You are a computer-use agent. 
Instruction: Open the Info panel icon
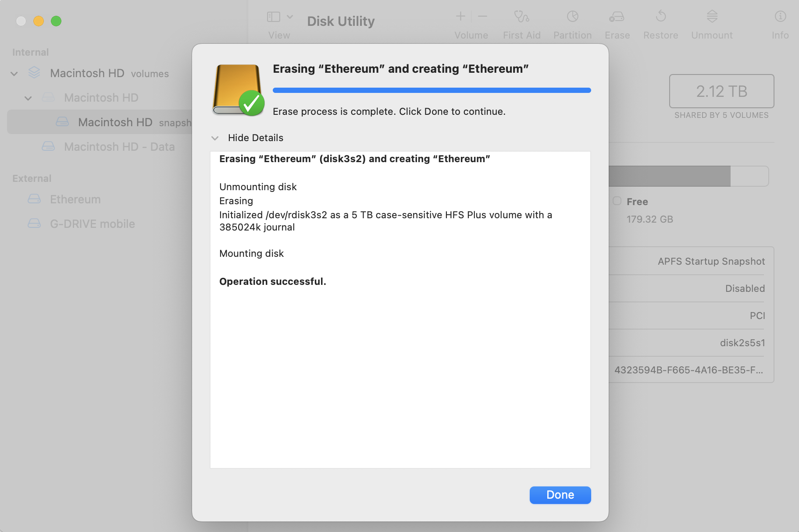click(x=780, y=17)
